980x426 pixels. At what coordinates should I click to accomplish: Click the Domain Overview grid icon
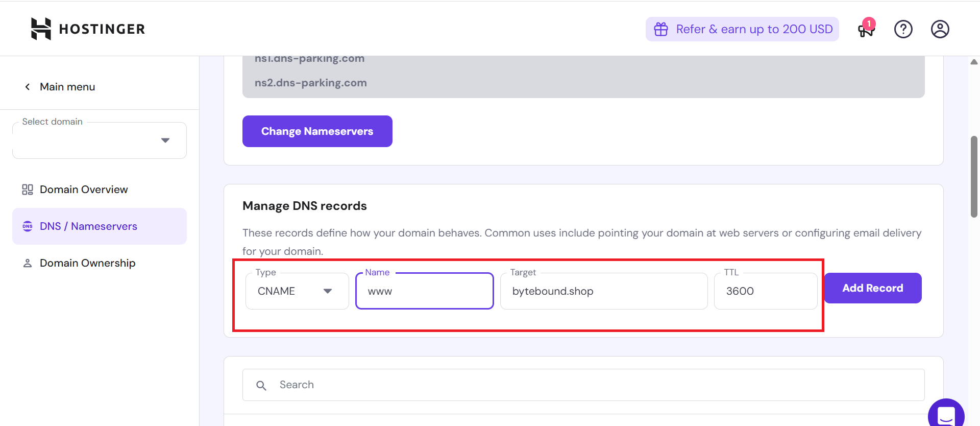coord(28,190)
